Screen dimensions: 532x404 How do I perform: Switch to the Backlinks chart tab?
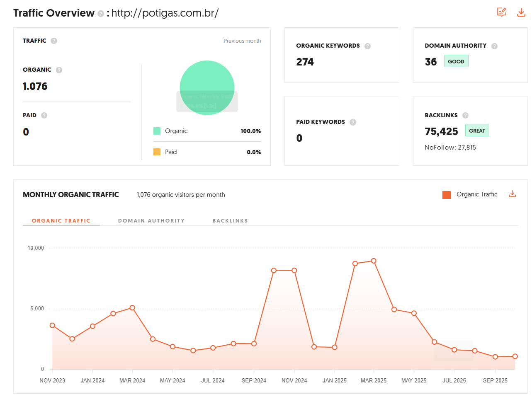click(x=230, y=220)
